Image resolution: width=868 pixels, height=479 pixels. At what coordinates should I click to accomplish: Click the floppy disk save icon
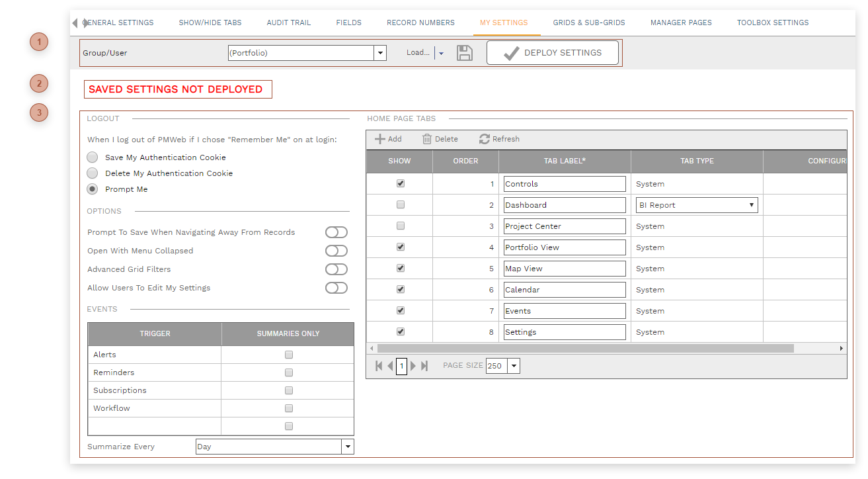pos(465,53)
